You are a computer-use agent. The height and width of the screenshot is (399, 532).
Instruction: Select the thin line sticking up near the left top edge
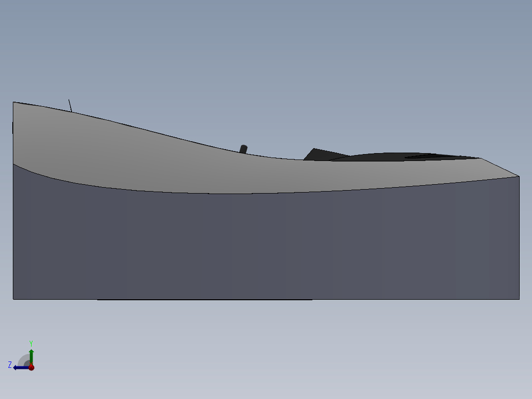70,105
